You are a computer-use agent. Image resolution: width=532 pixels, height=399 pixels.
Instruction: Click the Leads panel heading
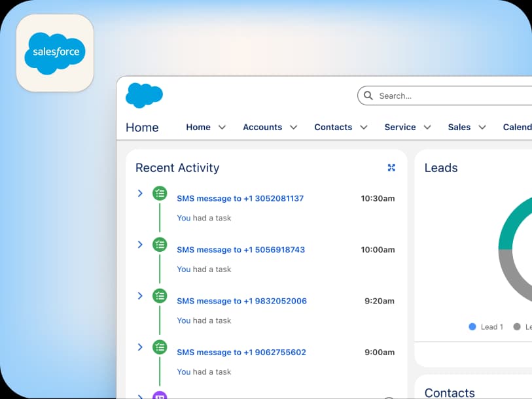coord(441,168)
